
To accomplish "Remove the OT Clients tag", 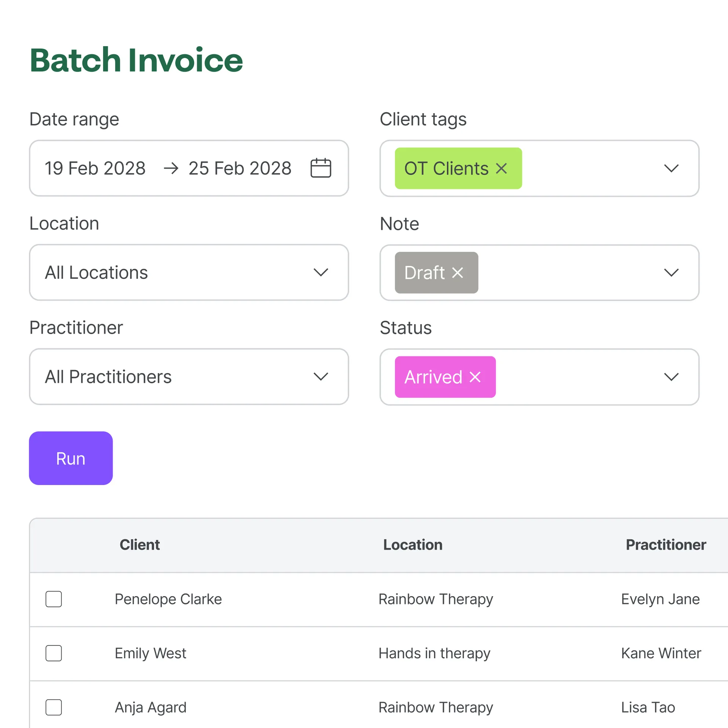I will pos(501,168).
